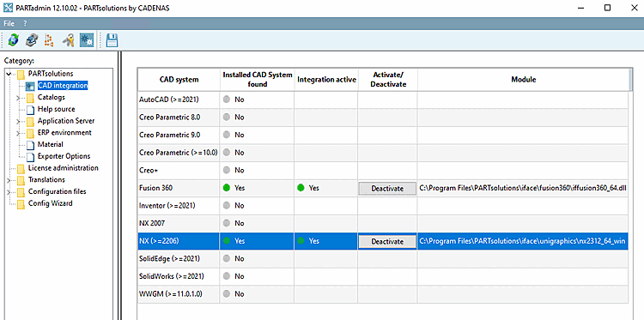Select the NX 2007 row
This screenshot has width=644, height=320.
[383, 223]
